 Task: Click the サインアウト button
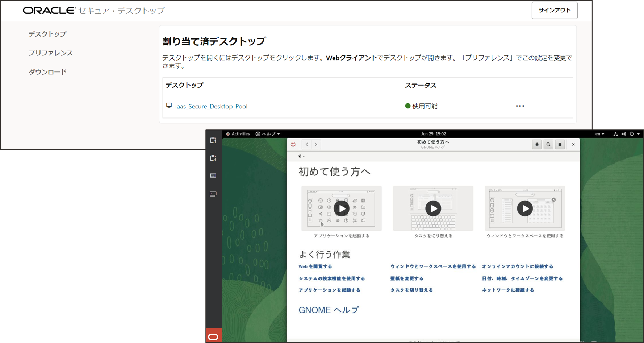click(555, 11)
